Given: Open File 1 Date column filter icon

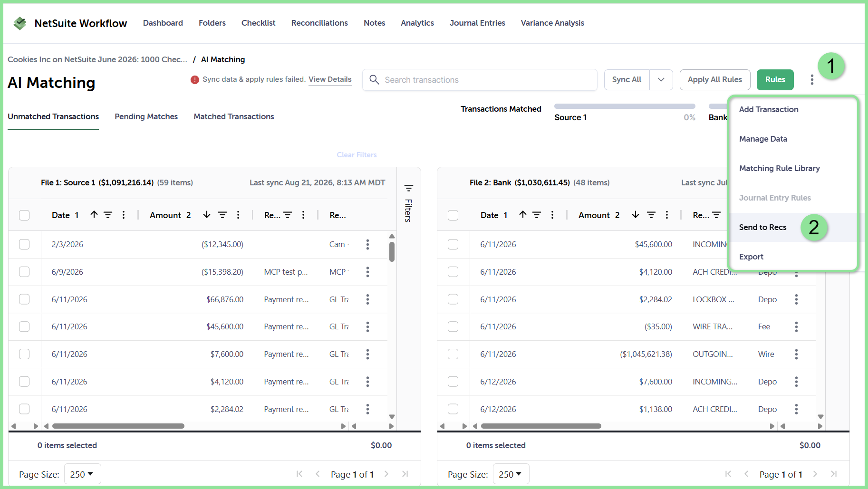Looking at the screenshot, I should click(x=108, y=215).
